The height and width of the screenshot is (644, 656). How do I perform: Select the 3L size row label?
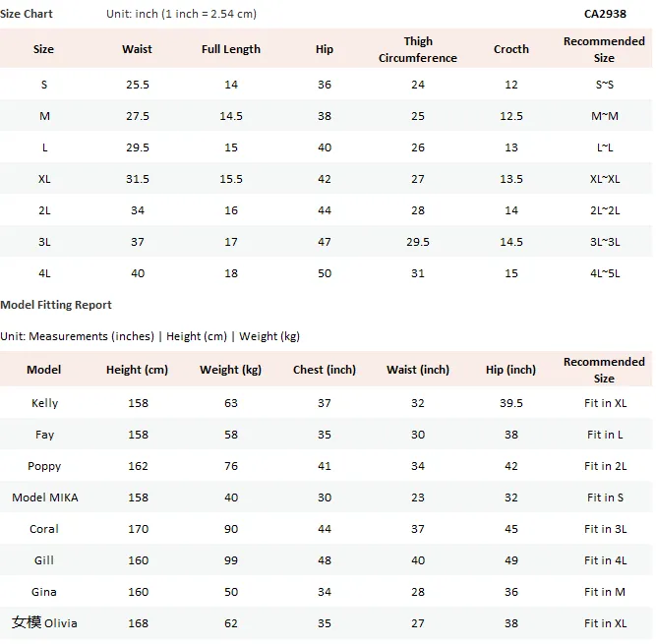[44, 242]
